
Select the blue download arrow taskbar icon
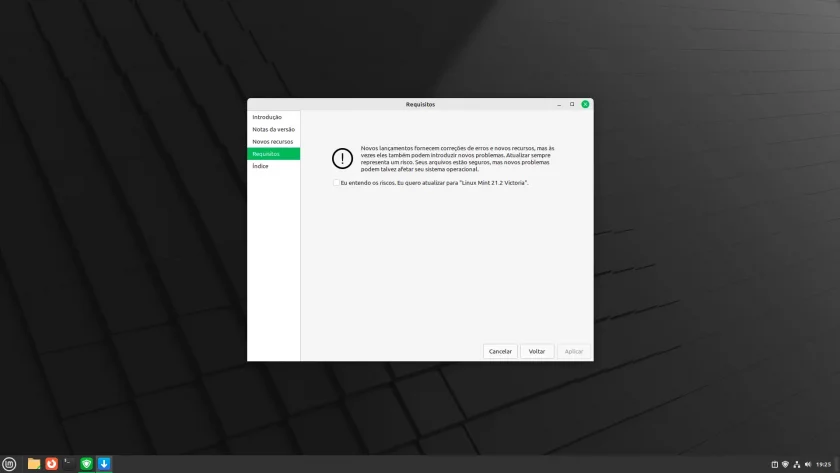(104, 464)
